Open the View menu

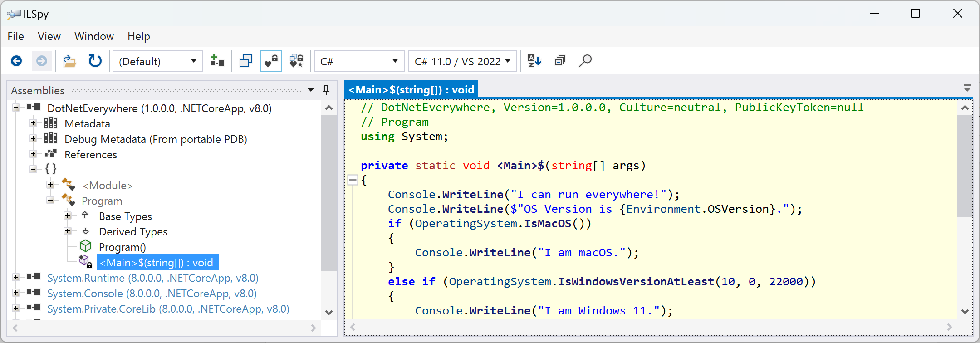49,36
